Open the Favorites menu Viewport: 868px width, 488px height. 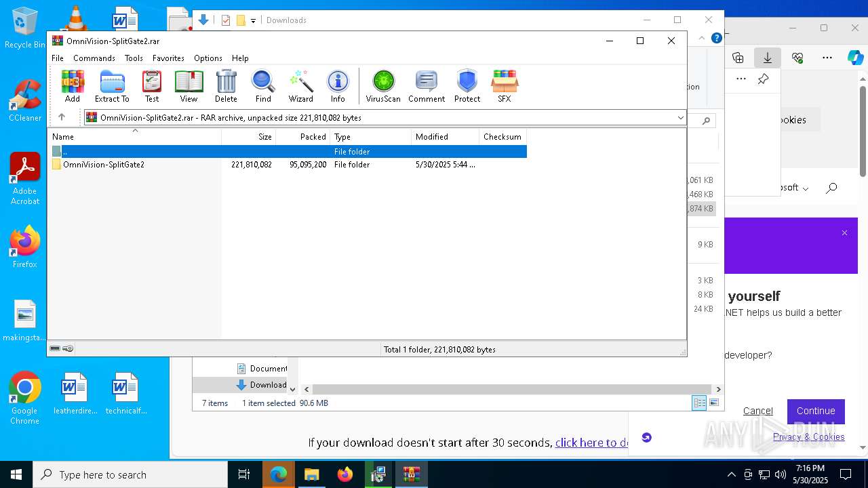coord(168,58)
